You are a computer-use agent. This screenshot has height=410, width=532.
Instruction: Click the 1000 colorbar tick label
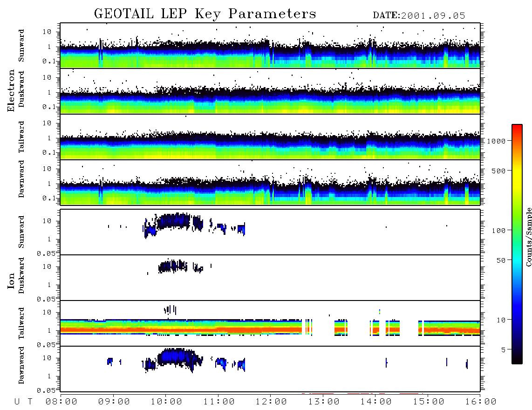496,141
